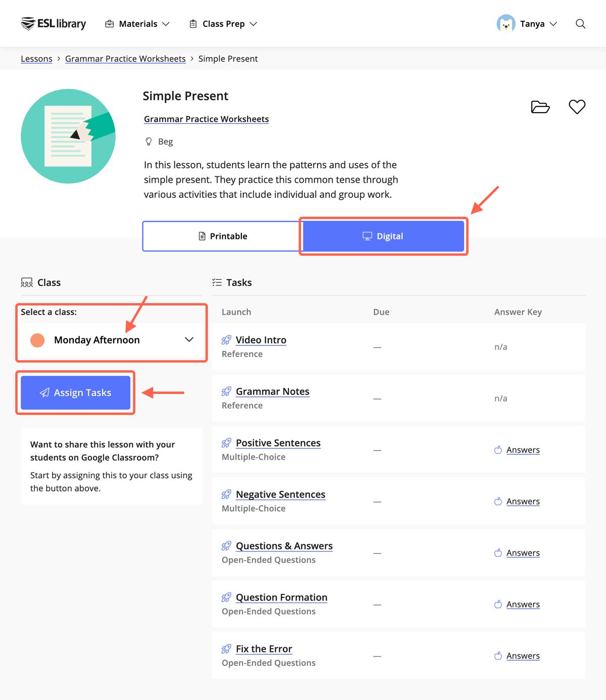Open the Materials menu
The height and width of the screenshot is (700, 606).
(x=137, y=24)
